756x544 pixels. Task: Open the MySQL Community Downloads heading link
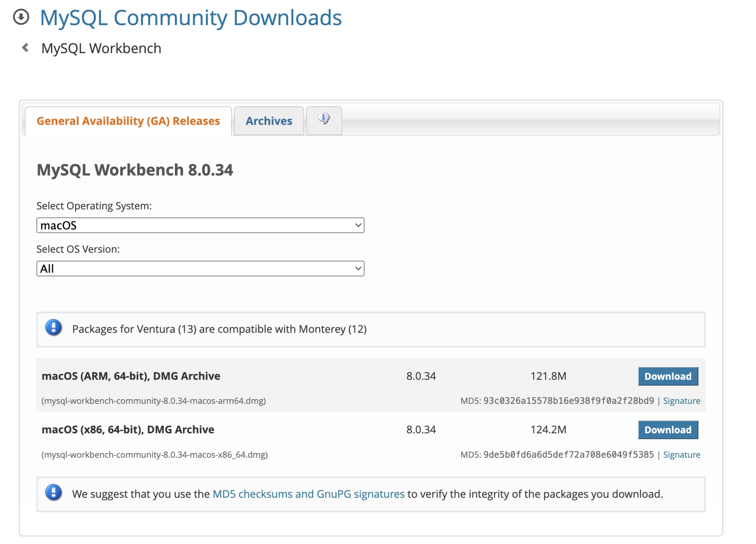click(190, 17)
